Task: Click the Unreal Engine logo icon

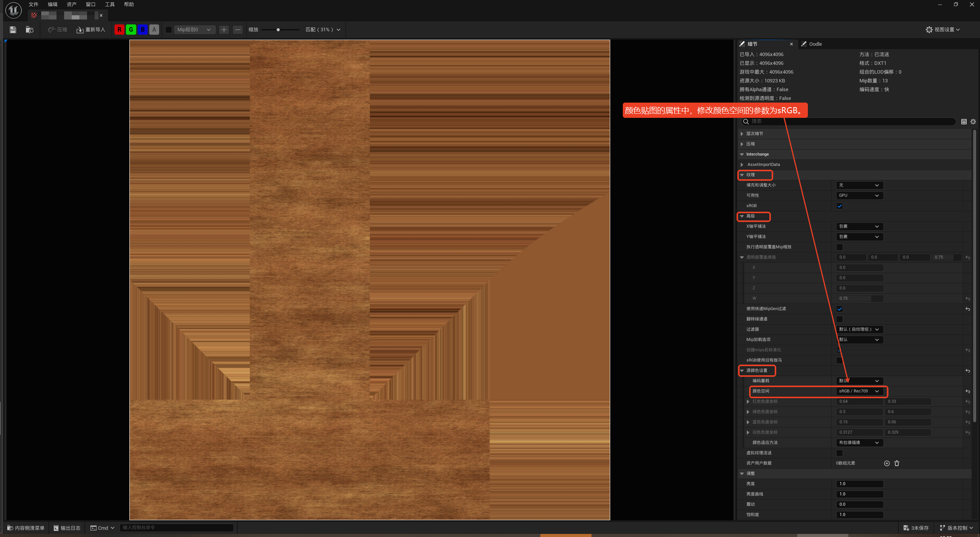Action: (x=13, y=10)
